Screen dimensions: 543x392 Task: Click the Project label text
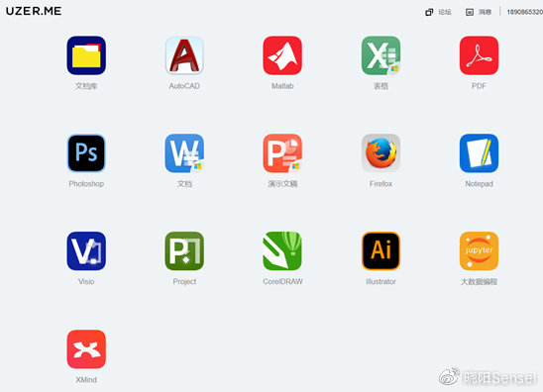184,282
